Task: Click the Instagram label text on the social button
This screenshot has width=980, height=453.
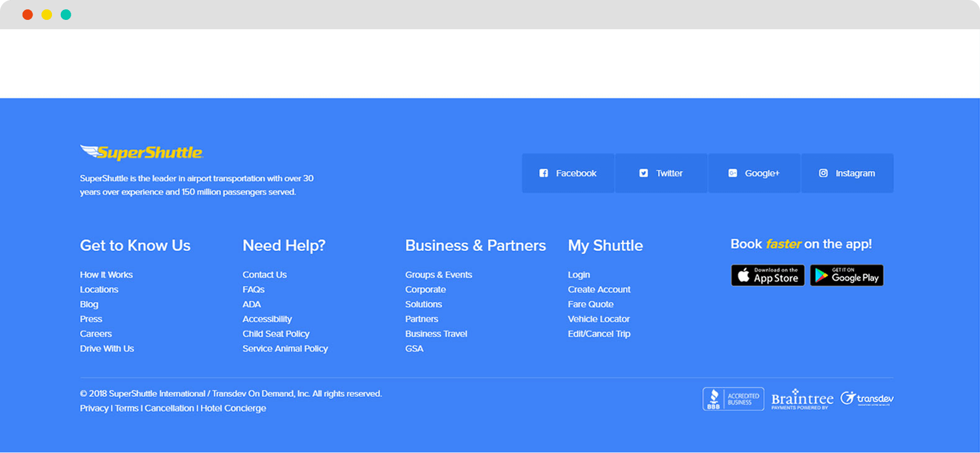Action: (856, 173)
